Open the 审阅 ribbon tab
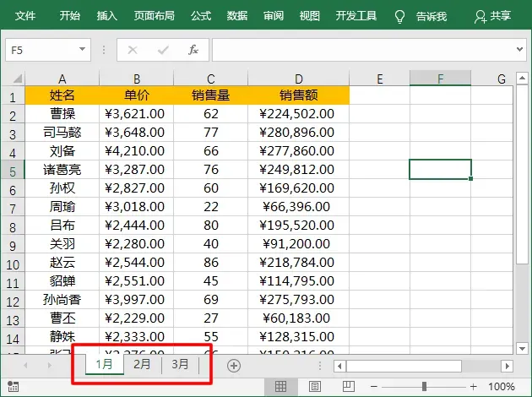 click(274, 16)
